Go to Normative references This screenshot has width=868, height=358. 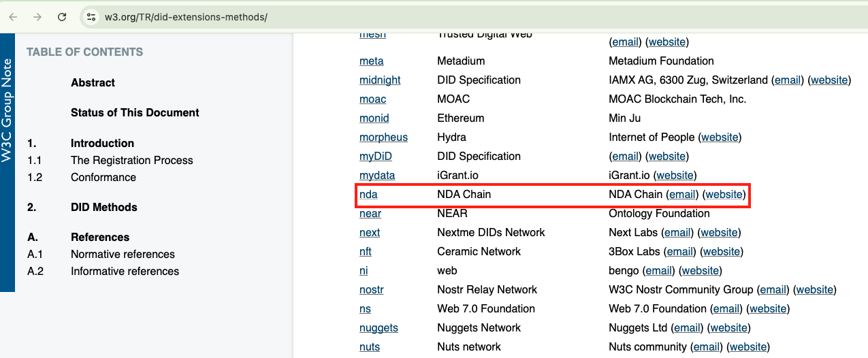point(123,254)
